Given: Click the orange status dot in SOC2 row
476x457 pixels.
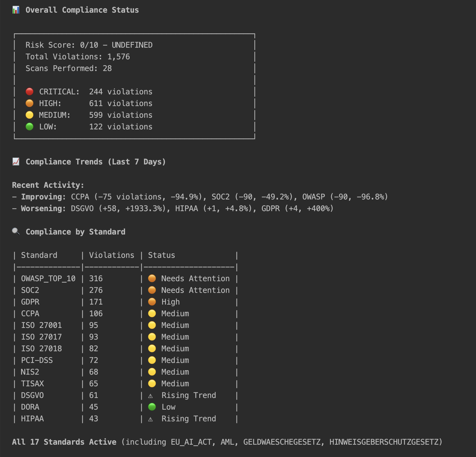Looking at the screenshot, I should [x=152, y=290].
